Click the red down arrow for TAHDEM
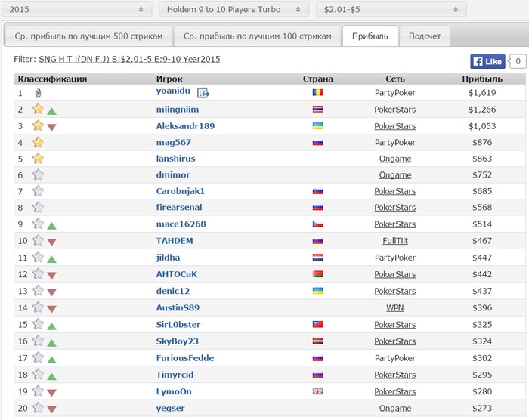 tap(51, 242)
